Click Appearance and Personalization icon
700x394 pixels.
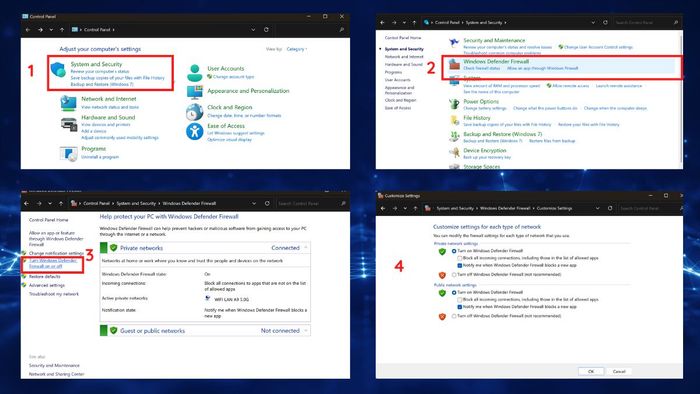(x=195, y=91)
